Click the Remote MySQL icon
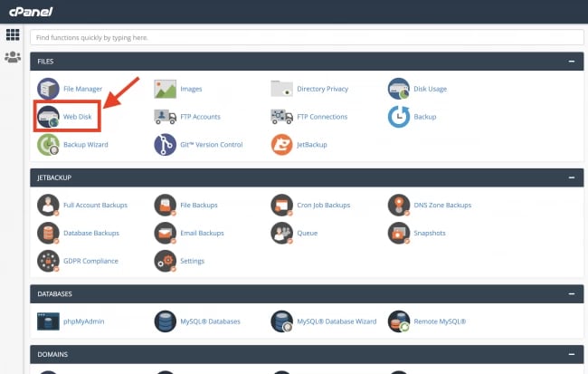This screenshot has width=588, height=374. pyautogui.click(x=399, y=321)
